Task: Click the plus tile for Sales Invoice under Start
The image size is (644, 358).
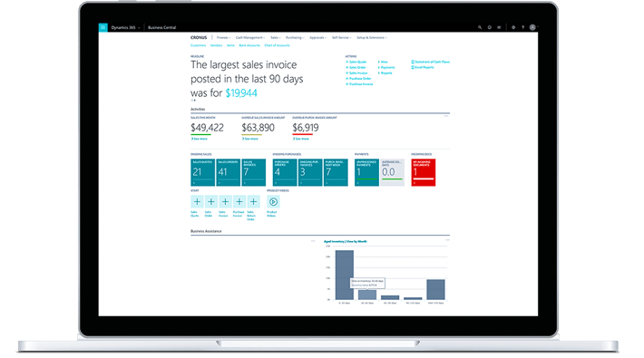Action: coord(225,201)
